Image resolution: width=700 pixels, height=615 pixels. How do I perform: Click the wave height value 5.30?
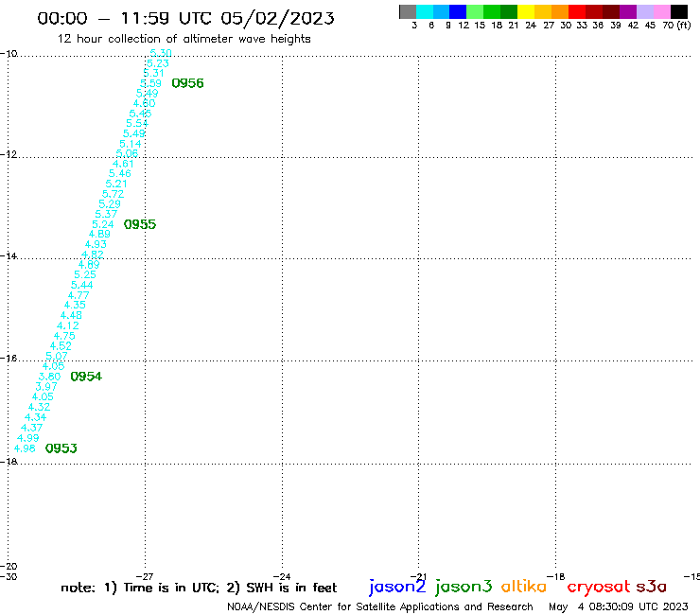[x=161, y=53]
